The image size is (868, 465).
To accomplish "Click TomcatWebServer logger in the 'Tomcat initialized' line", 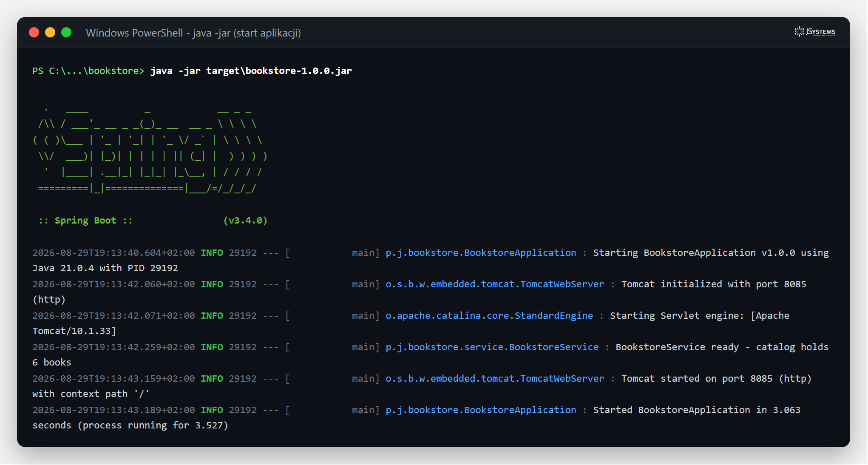I will pyautogui.click(x=495, y=284).
